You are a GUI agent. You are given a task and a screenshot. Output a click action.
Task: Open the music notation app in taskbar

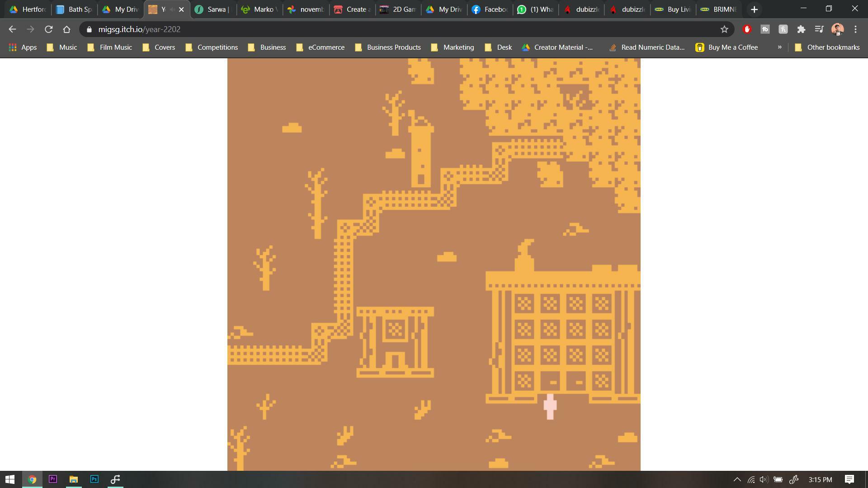115,479
